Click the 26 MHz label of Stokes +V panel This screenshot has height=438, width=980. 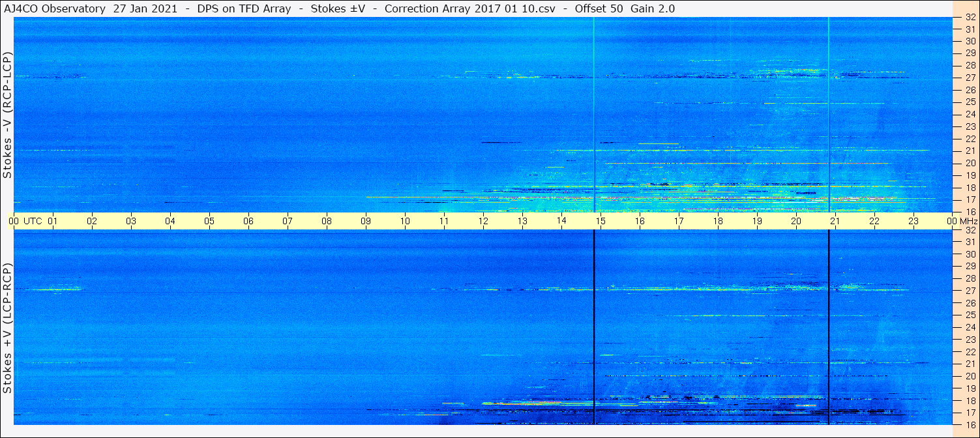[x=970, y=302]
